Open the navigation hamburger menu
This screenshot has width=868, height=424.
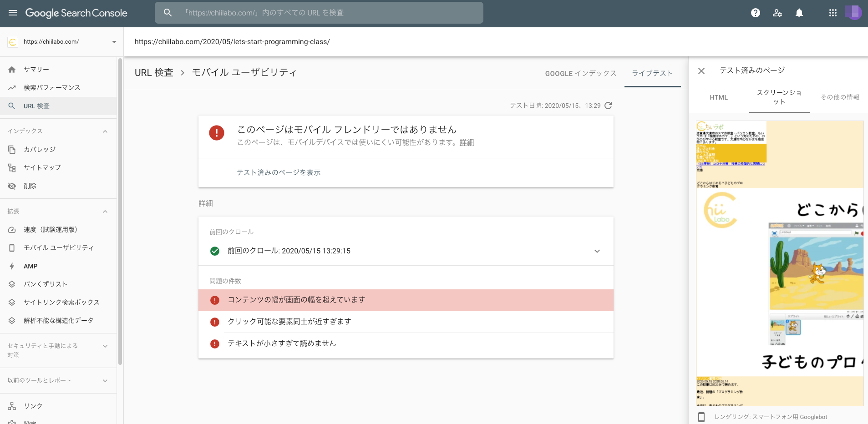click(x=13, y=13)
